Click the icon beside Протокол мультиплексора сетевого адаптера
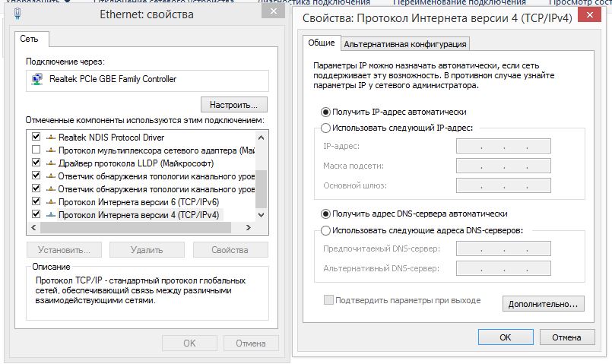Viewport: 612px width, 364px height. (x=51, y=150)
